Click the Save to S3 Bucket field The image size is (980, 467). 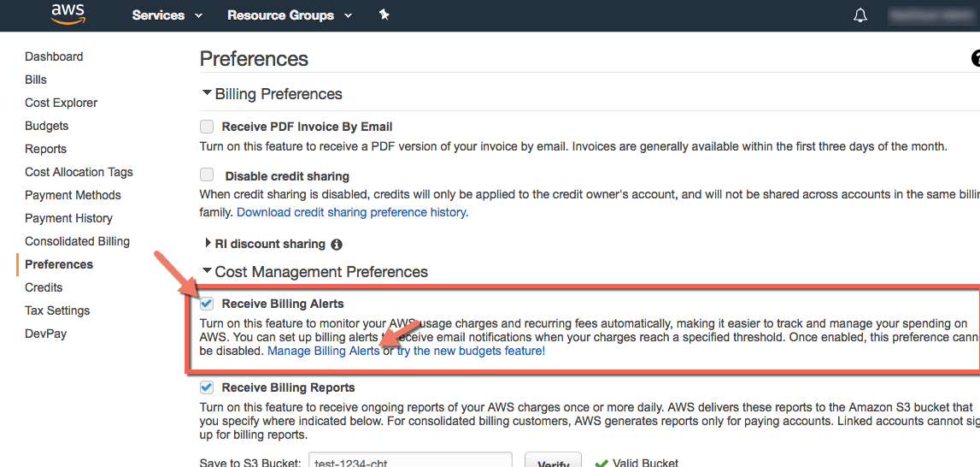pos(411,461)
